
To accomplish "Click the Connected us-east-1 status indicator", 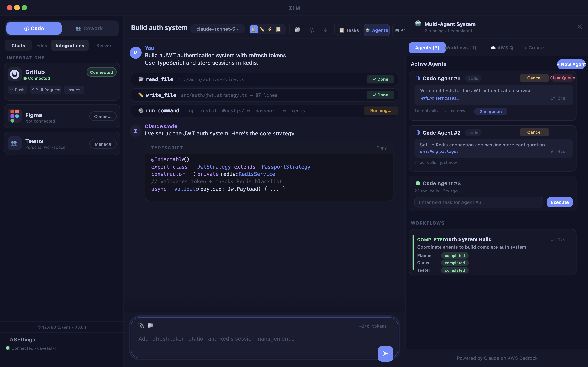I will 31,348.
